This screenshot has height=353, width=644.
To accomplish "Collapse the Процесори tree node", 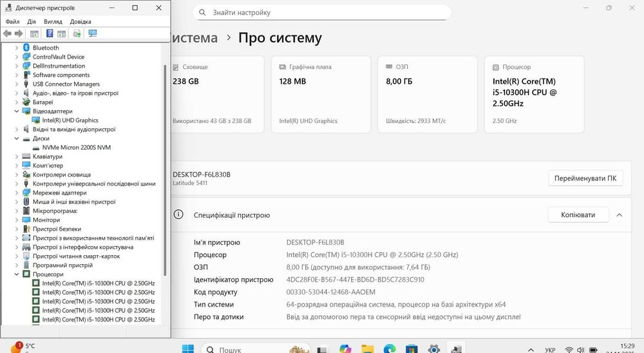I will pos(17,274).
